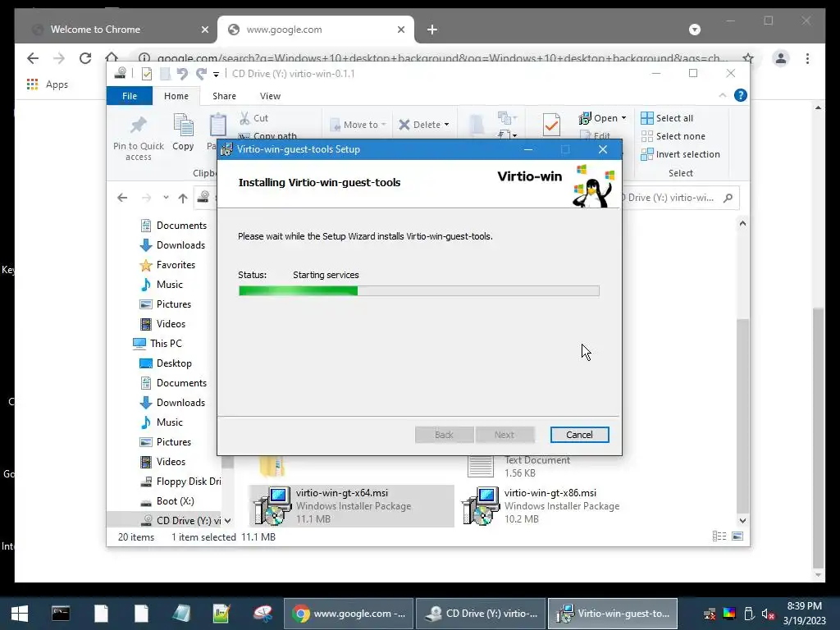Switch to large icons view in status bar
The width and height of the screenshot is (840, 630).
click(737, 536)
